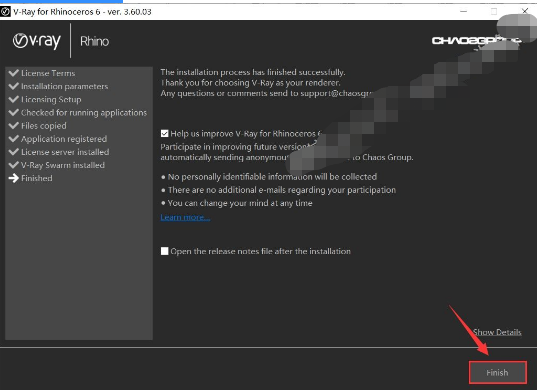Click the Finish button

(x=498, y=372)
